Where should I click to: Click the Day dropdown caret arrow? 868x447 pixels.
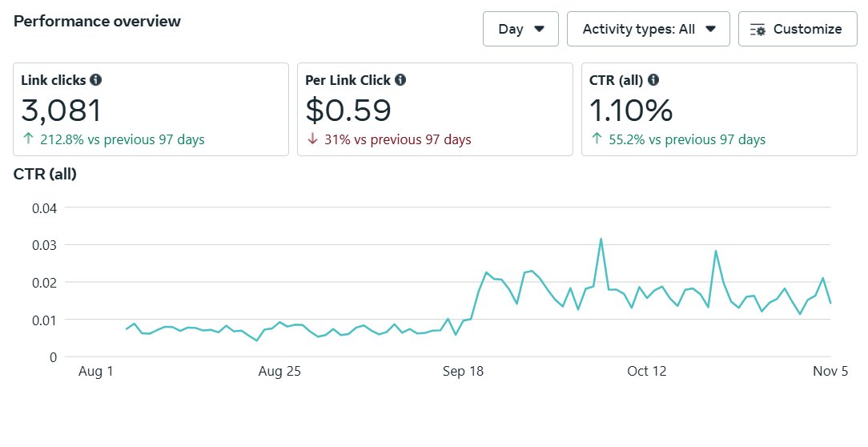539,29
